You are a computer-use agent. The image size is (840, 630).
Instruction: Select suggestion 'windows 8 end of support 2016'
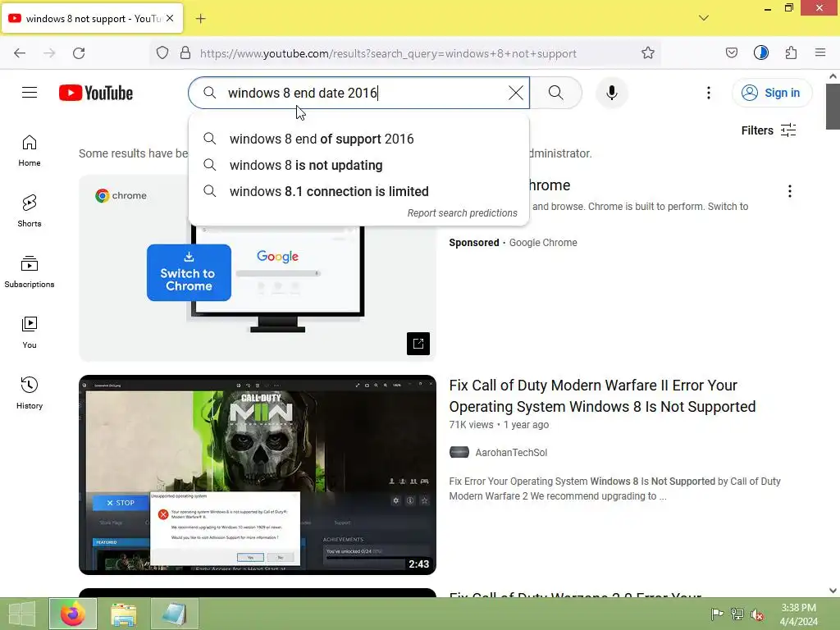359,139
